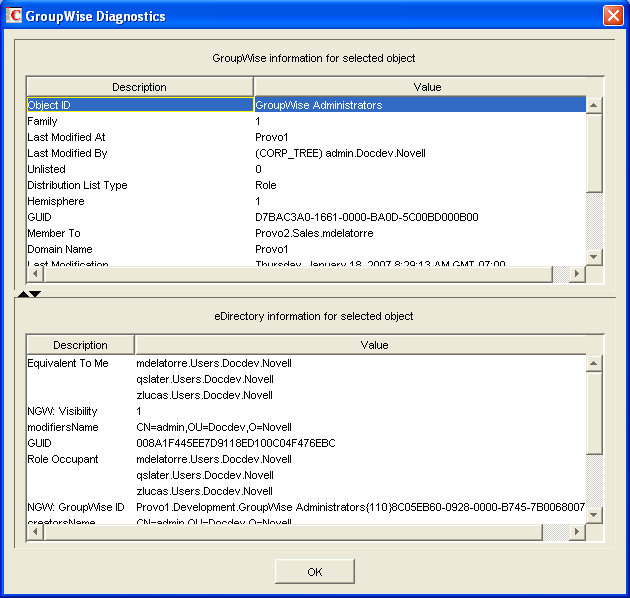The width and height of the screenshot is (630, 598).
Task: Click the Description column header in GroupWise table
Action: 139,87
